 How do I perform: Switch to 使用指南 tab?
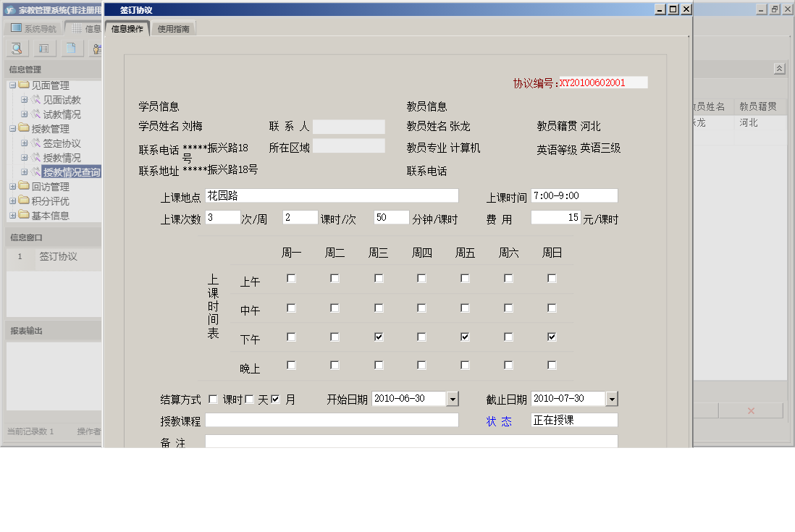point(173,29)
